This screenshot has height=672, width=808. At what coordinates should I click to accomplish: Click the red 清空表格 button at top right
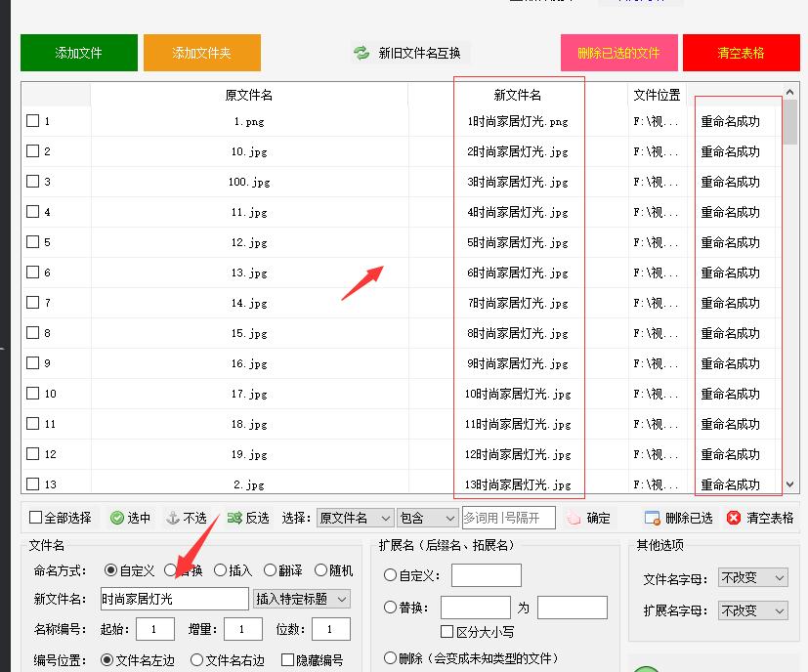(x=741, y=53)
